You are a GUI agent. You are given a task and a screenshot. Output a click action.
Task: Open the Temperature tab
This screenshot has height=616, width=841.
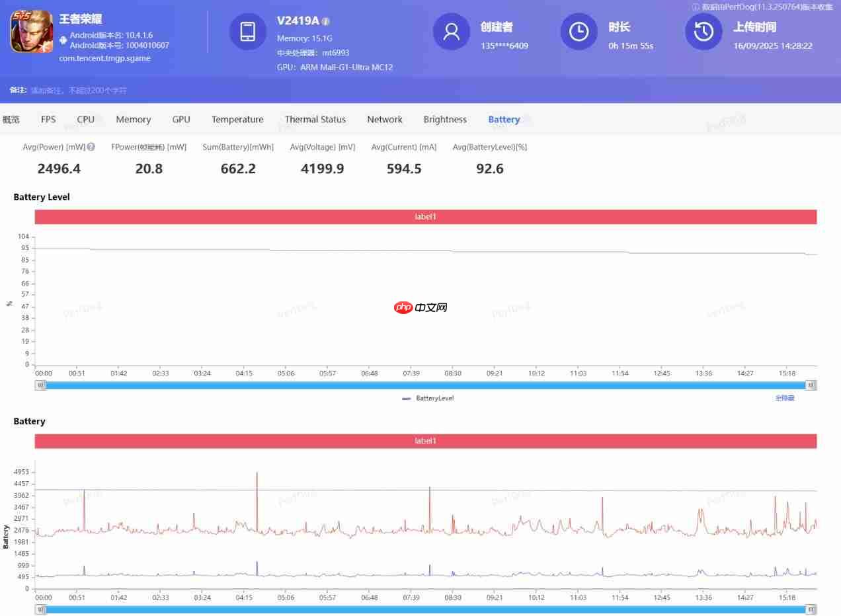pos(237,120)
